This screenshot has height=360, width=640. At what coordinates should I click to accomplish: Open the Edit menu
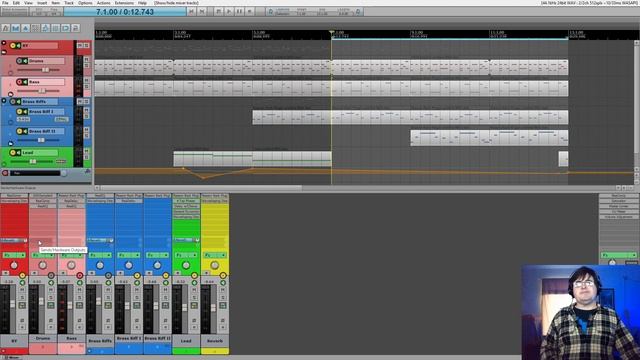pyautogui.click(x=16, y=3)
